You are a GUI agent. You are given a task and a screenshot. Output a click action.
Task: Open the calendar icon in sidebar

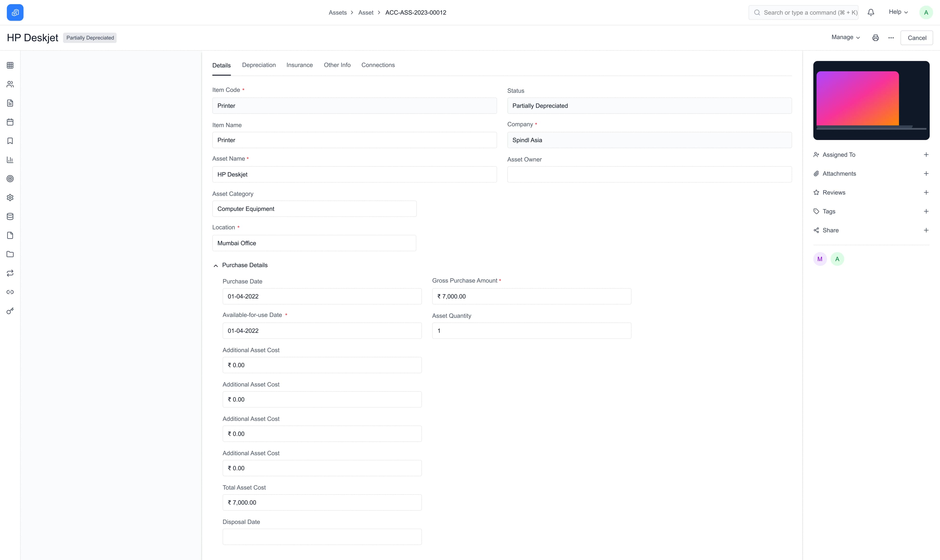point(10,121)
